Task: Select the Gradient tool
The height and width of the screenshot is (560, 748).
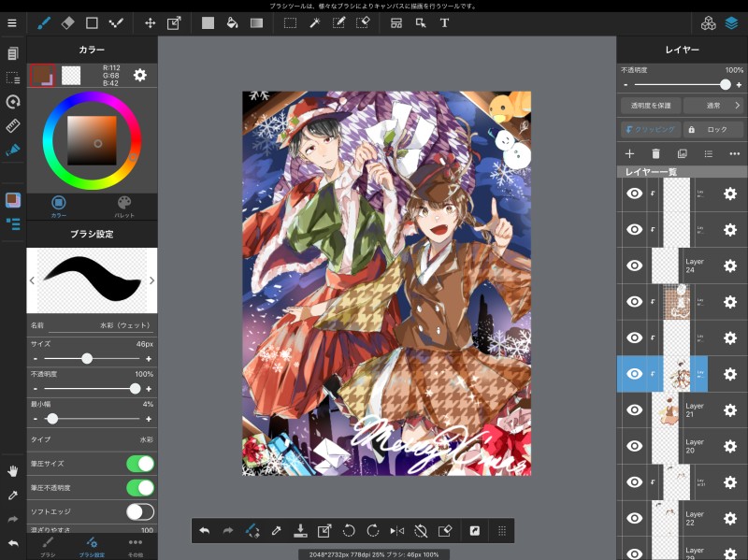Action: tap(256, 22)
